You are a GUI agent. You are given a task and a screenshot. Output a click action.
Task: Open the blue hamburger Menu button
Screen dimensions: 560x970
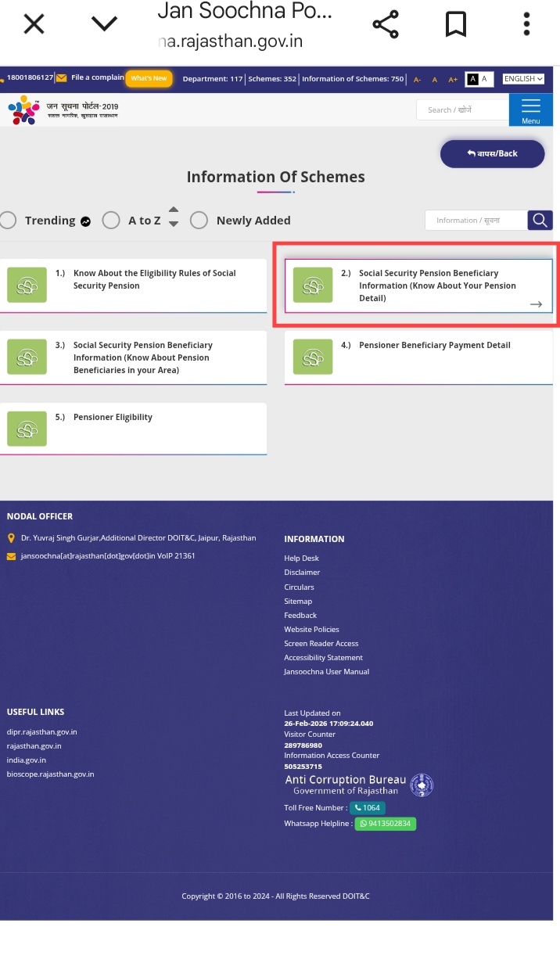(x=530, y=110)
